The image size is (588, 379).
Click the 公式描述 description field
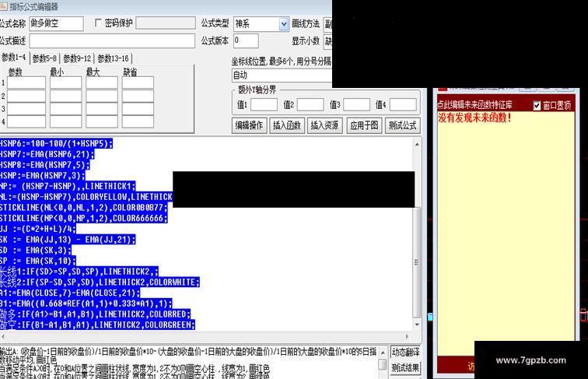(112, 41)
